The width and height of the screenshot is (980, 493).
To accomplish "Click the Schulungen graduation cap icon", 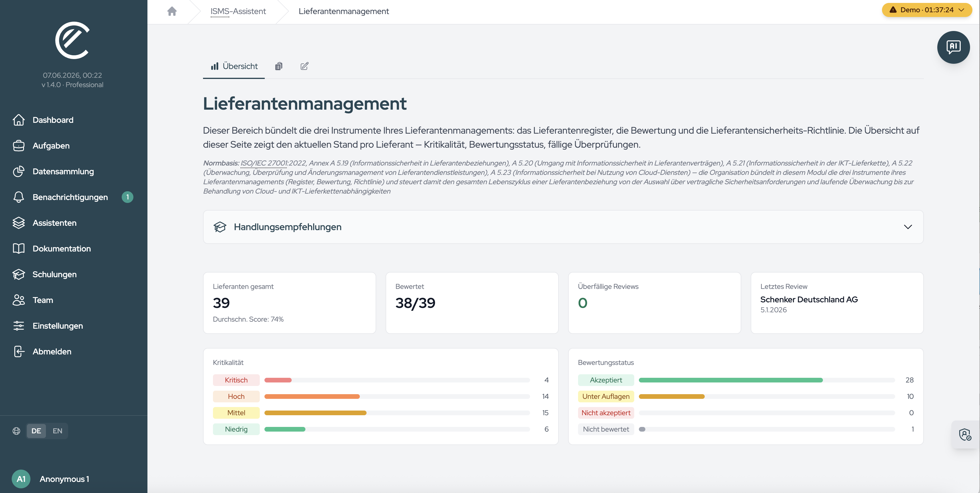I will [x=19, y=274].
